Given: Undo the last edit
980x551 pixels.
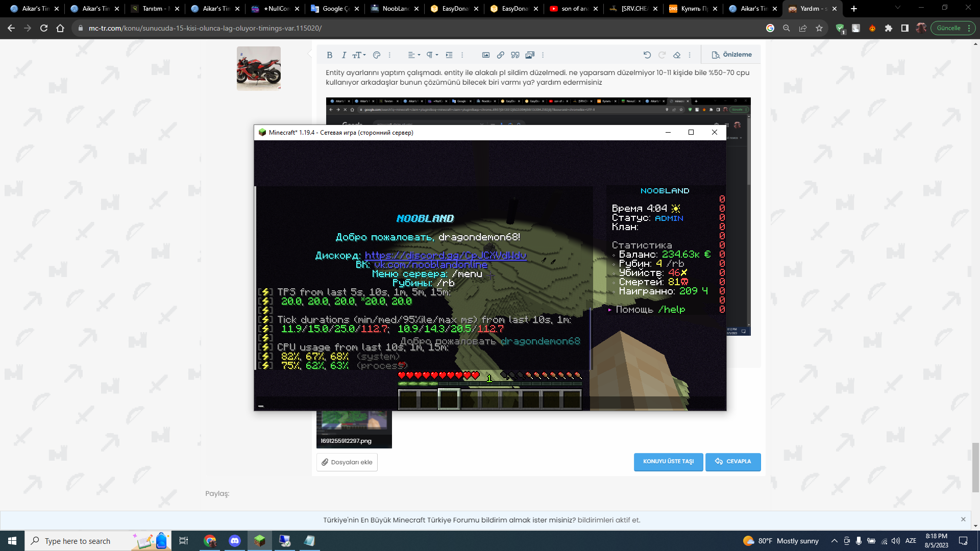Looking at the screenshot, I should tap(647, 55).
